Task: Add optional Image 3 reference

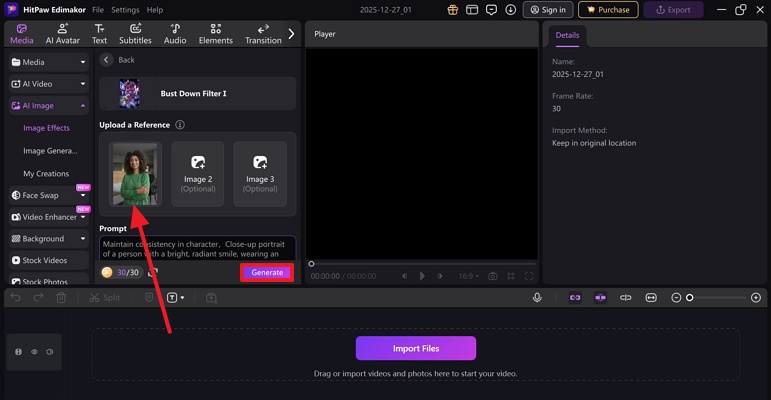Action: [x=260, y=174]
